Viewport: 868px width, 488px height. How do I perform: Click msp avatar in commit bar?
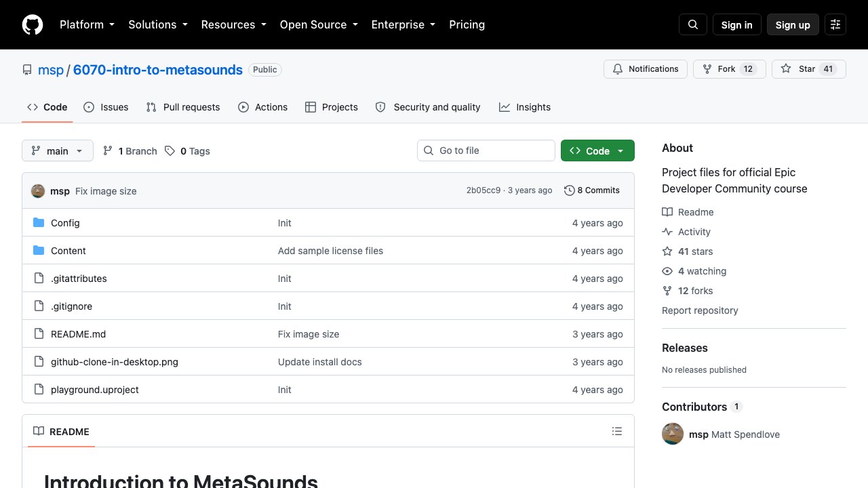click(38, 191)
